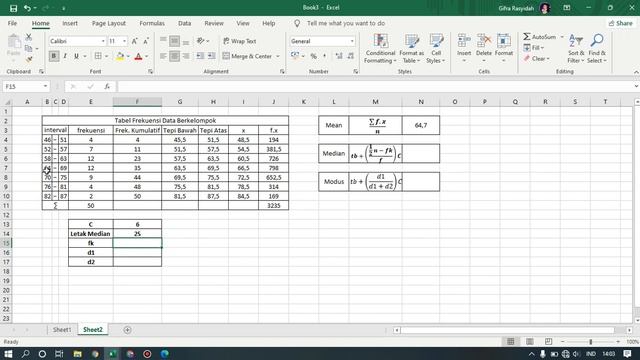Viewport: 640px width, 360px height.
Task: Align text to the right
Action: point(186,56)
